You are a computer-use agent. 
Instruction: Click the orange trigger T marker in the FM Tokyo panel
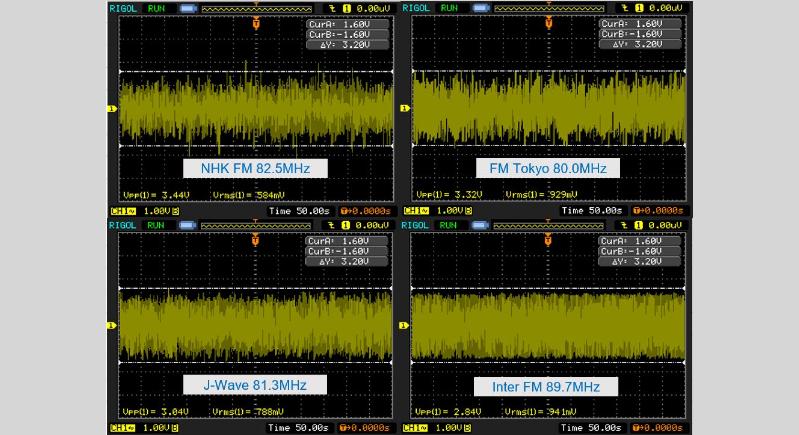click(x=548, y=23)
